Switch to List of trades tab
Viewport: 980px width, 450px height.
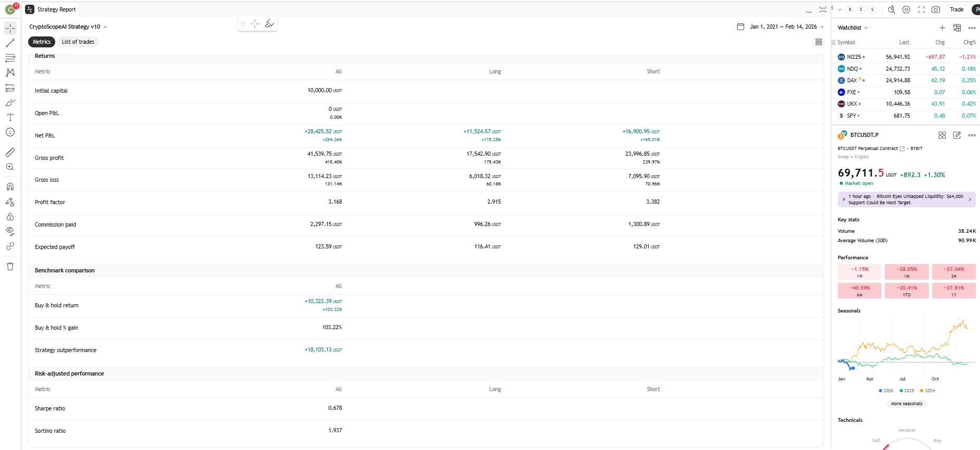(78, 42)
